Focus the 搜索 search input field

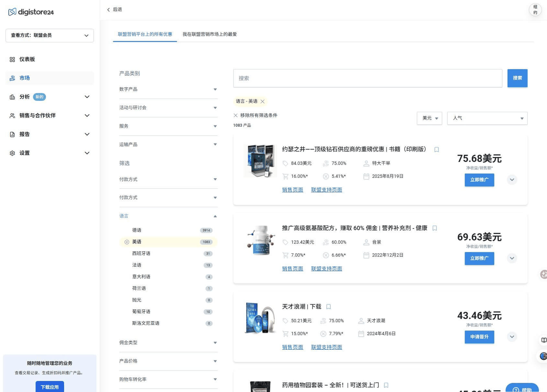[368, 78]
